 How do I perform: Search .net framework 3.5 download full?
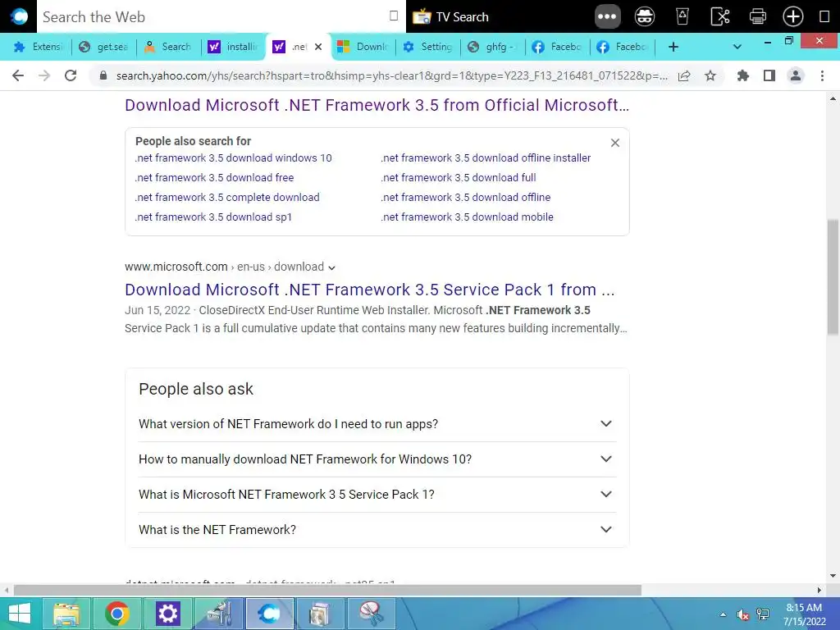coord(459,177)
